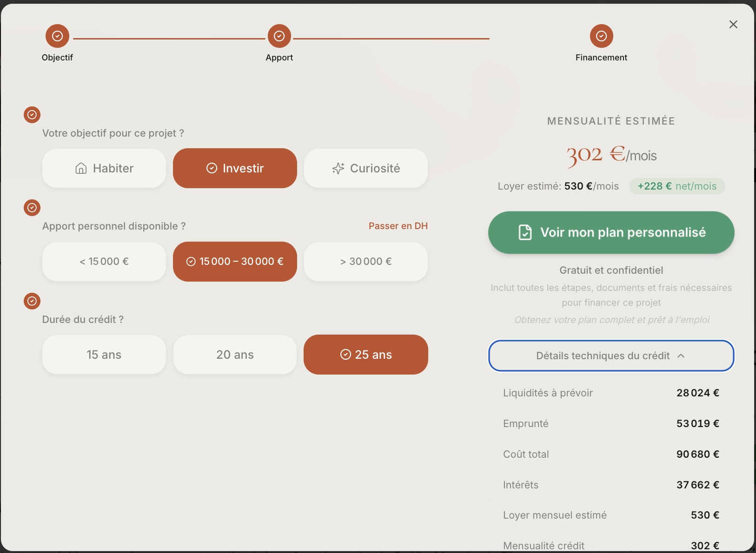Go to the Objectif step circle
756x553 pixels.
click(x=57, y=36)
